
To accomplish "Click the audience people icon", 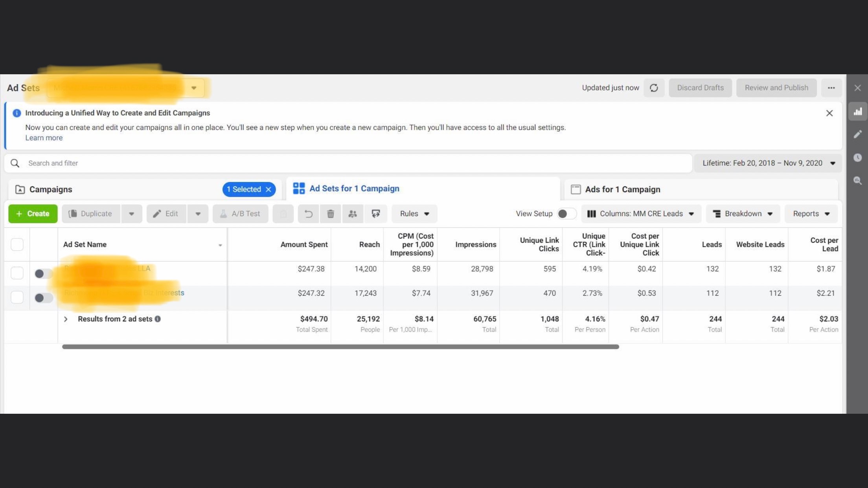I will pyautogui.click(x=353, y=214).
